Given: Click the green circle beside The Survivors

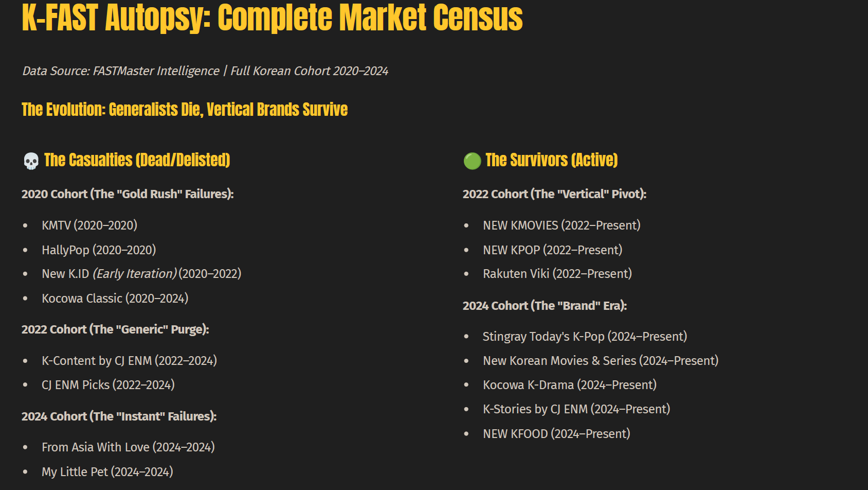Looking at the screenshot, I should [x=472, y=161].
